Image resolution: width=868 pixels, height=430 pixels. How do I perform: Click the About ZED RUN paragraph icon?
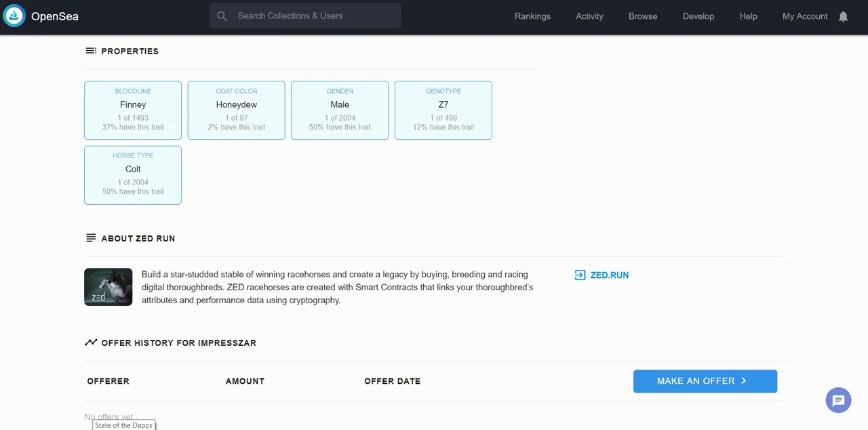click(x=90, y=238)
